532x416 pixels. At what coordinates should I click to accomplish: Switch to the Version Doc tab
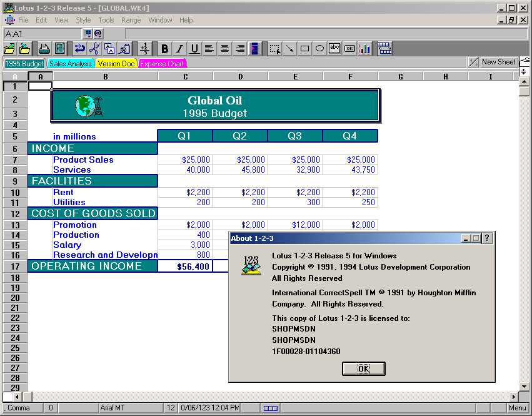pyautogui.click(x=116, y=64)
